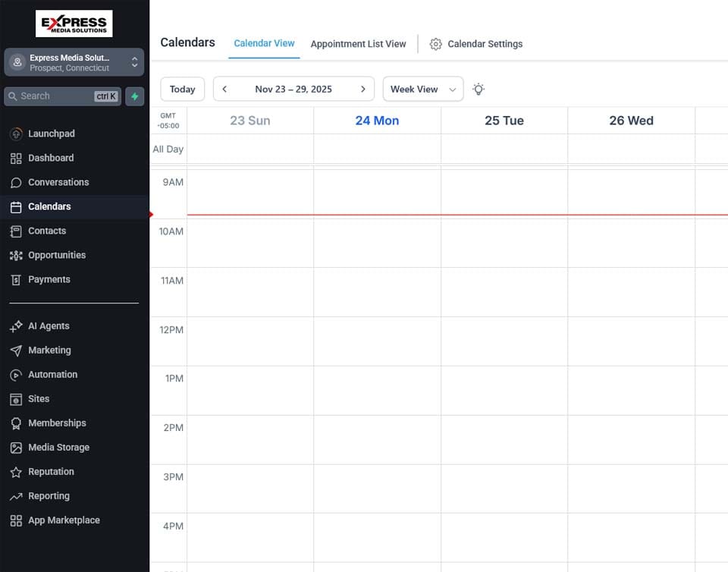728x572 pixels.
Task: Click the green lightning bolt quick actions icon
Action: coord(134,96)
